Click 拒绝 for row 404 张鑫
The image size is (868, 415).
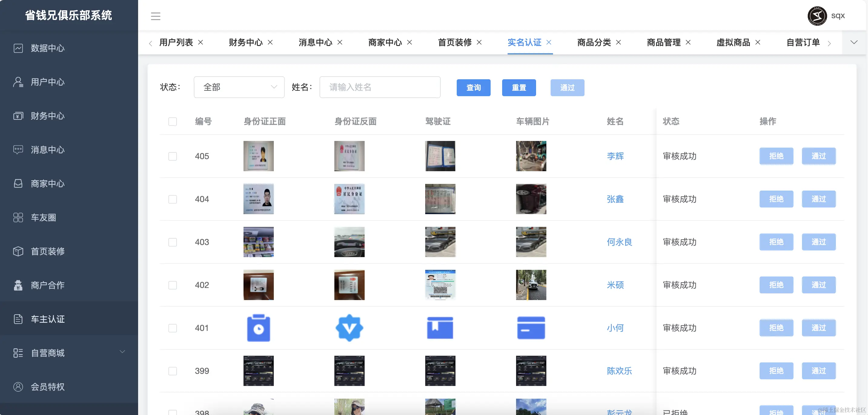(776, 199)
